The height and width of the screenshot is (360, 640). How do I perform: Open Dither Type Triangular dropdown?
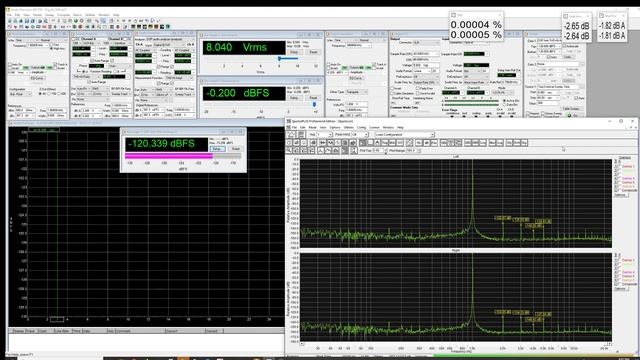click(356, 92)
